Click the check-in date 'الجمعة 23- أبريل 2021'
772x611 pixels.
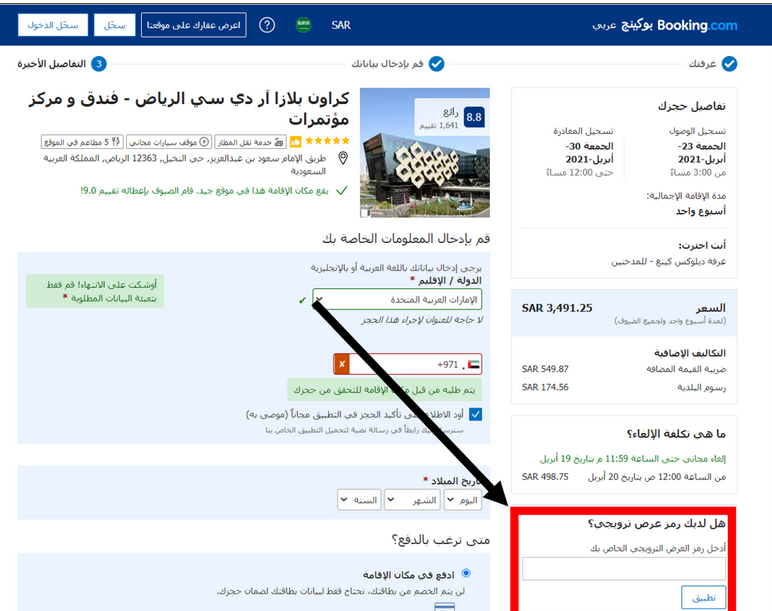pyautogui.click(x=701, y=153)
